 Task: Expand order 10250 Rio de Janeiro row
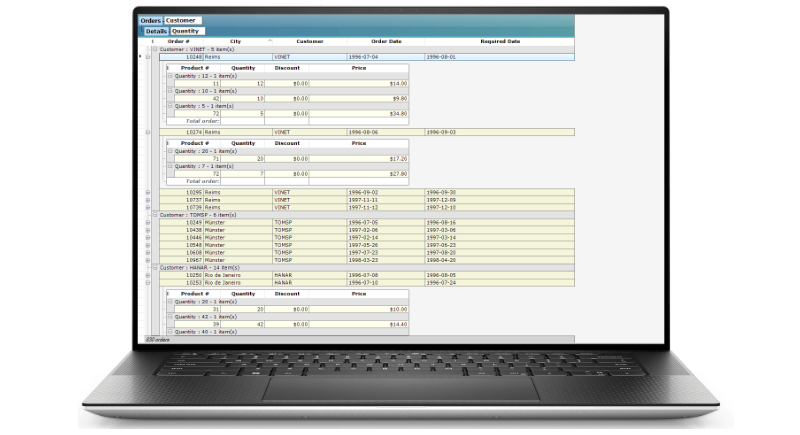[148, 275]
